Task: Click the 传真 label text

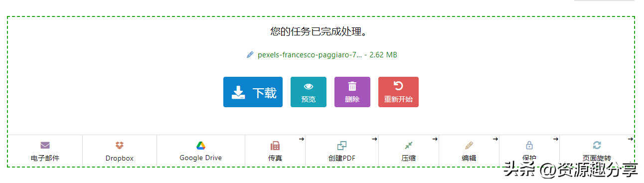Action: [x=275, y=158]
